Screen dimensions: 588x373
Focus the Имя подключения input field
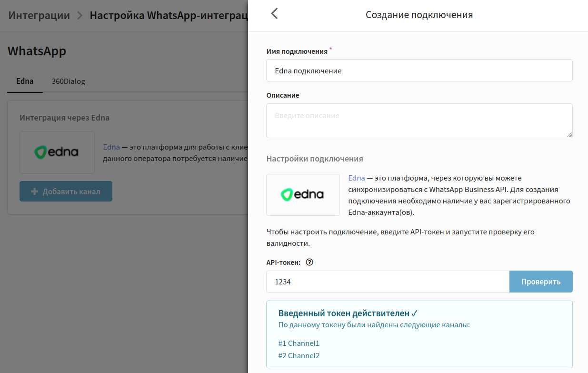pyautogui.click(x=419, y=71)
